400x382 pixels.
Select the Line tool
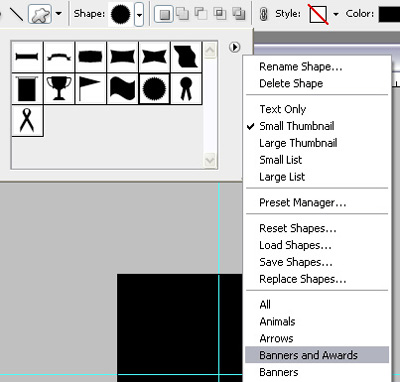16,14
